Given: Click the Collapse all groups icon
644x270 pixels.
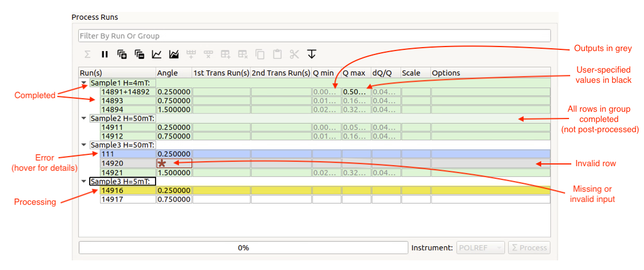Looking at the screenshot, I should pyautogui.click(x=139, y=54).
